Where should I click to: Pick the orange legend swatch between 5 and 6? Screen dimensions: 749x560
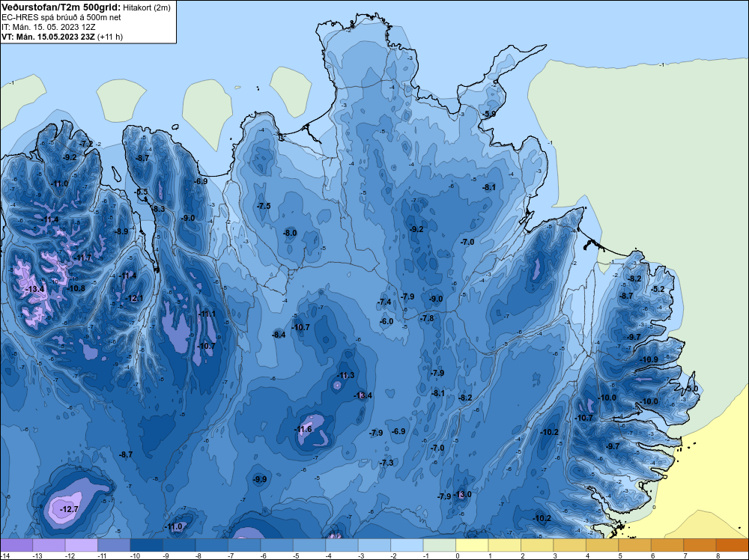click(635, 545)
